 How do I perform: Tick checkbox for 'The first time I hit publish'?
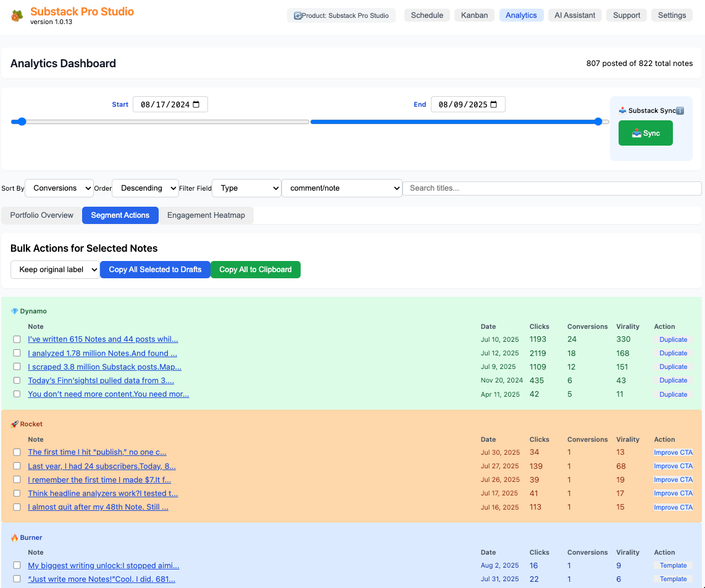click(x=17, y=452)
